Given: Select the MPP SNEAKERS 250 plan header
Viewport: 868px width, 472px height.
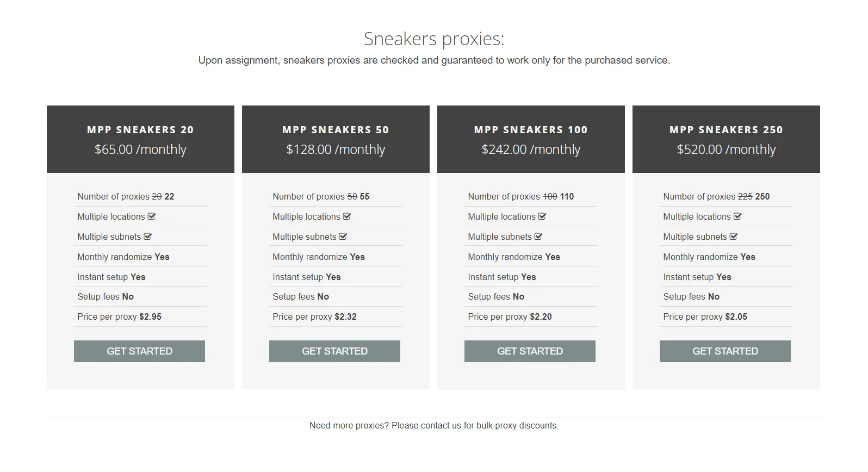Looking at the screenshot, I should click(726, 130).
